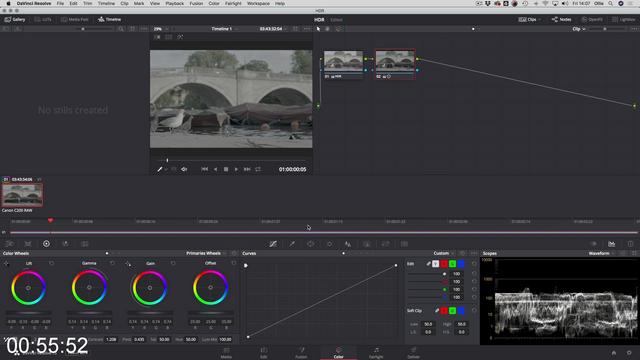Open the RGB Mixer palette
The image size is (640, 360).
pos(65,244)
